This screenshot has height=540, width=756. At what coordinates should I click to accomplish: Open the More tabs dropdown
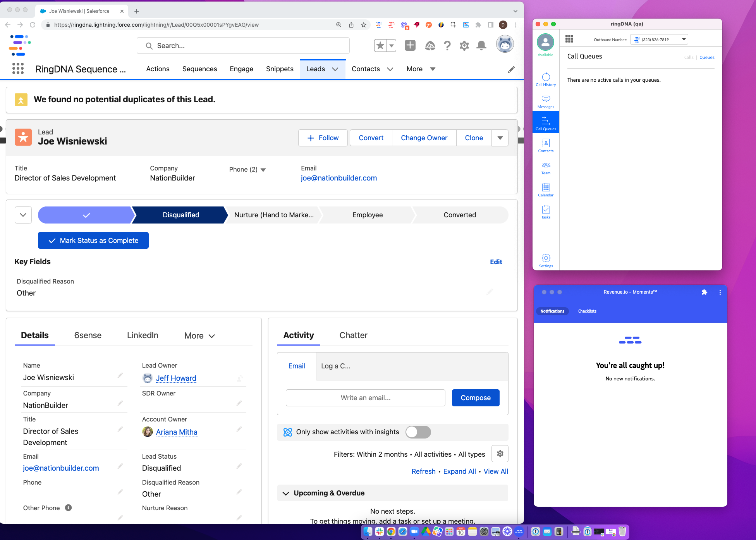199,336
